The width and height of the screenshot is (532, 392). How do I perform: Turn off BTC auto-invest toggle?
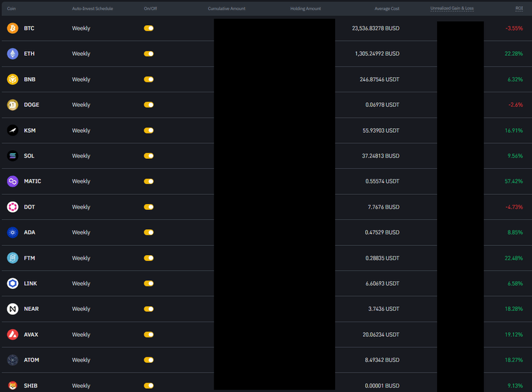click(x=148, y=28)
